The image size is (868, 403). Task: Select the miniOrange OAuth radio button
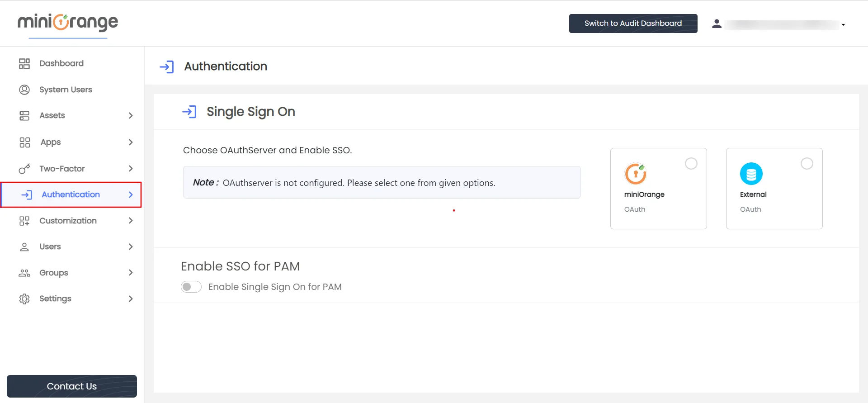pos(691,164)
